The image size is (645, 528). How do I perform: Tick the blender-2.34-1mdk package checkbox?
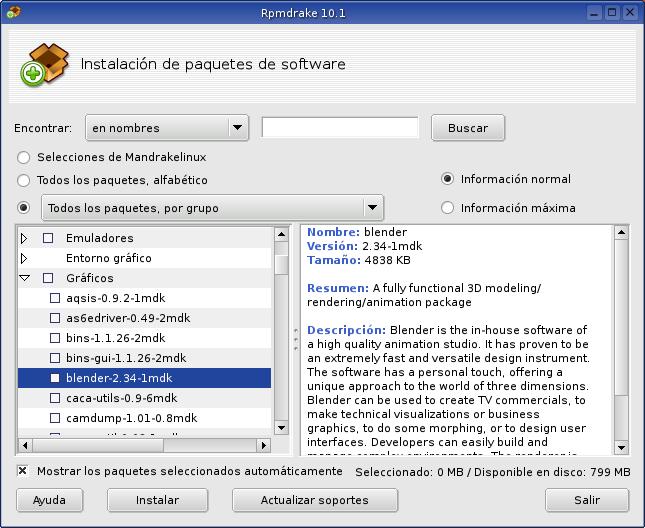pos(56,379)
